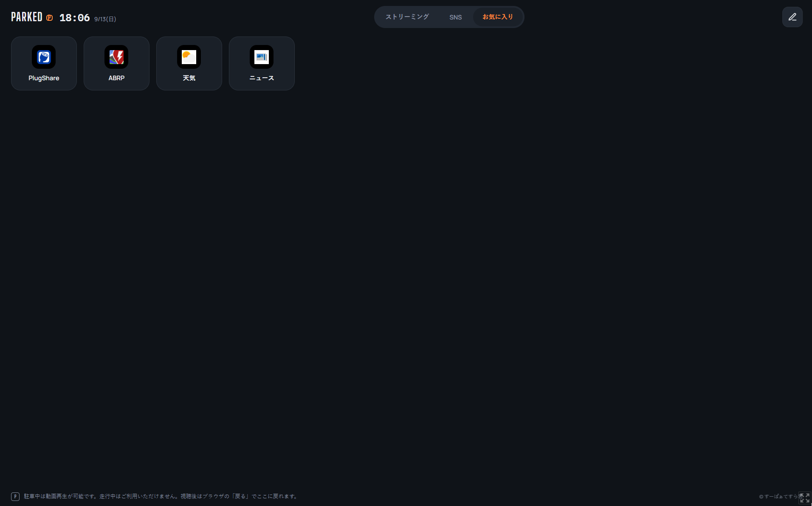Open the ニュース newspaper icon
The width and height of the screenshot is (812, 506).
tap(262, 57)
